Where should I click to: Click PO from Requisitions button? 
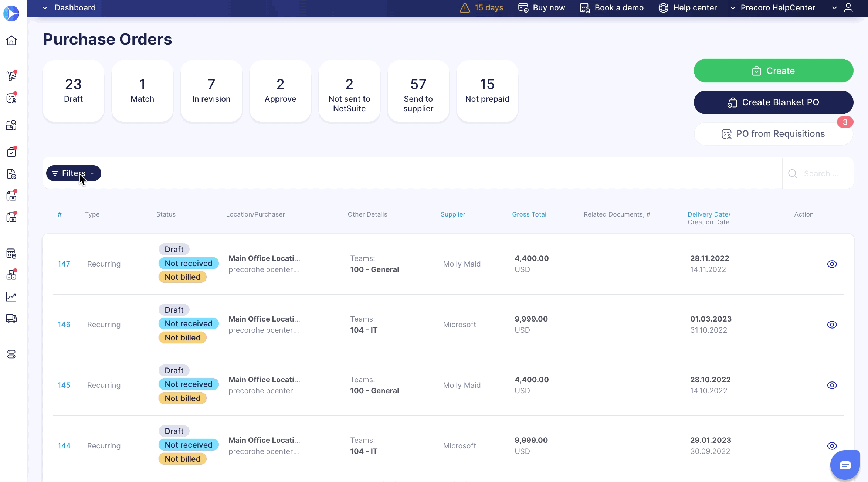click(x=773, y=134)
